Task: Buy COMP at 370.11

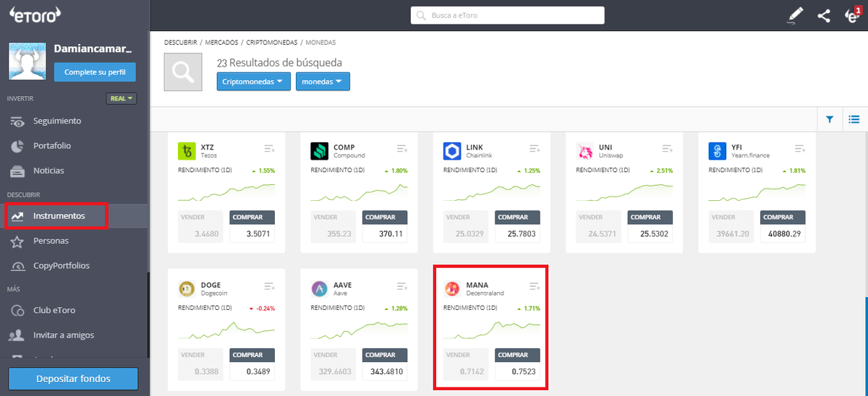Action: pyautogui.click(x=385, y=226)
